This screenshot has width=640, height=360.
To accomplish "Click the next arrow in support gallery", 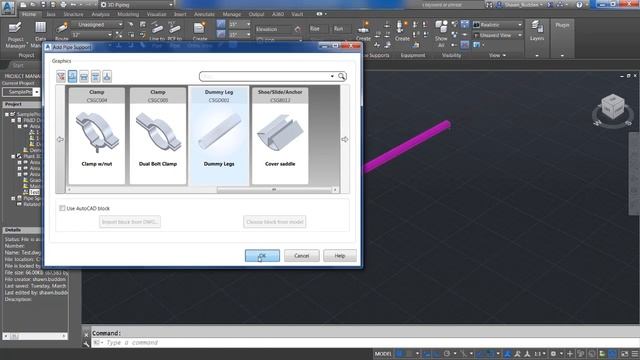I will (344, 139).
